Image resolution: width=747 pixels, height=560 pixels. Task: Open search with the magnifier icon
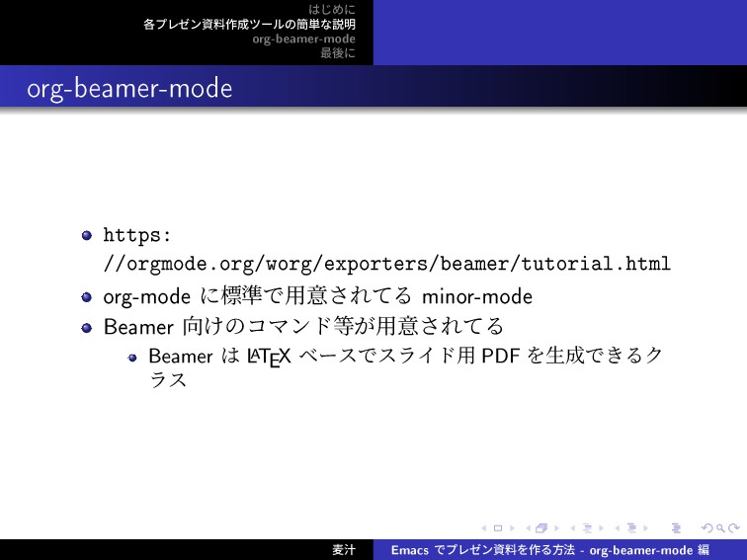tap(720, 528)
